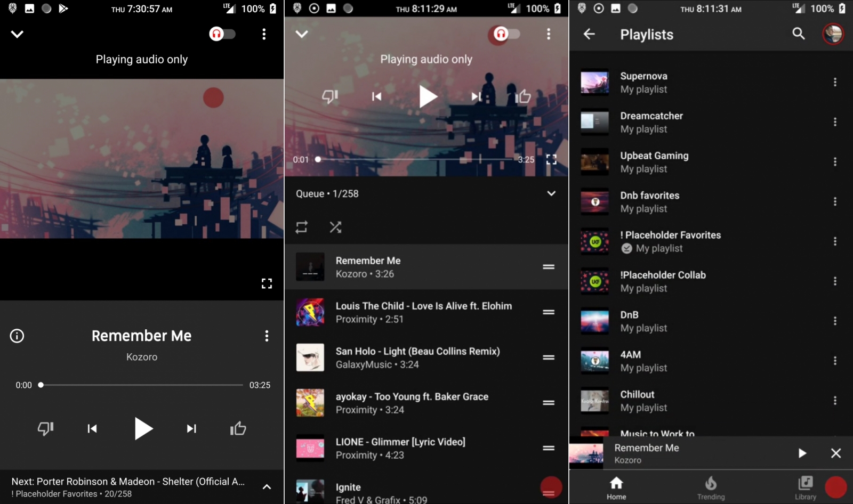This screenshot has width=853, height=504.
Task: Tap thumbs down in the bottom player controls
Action: tap(45, 428)
